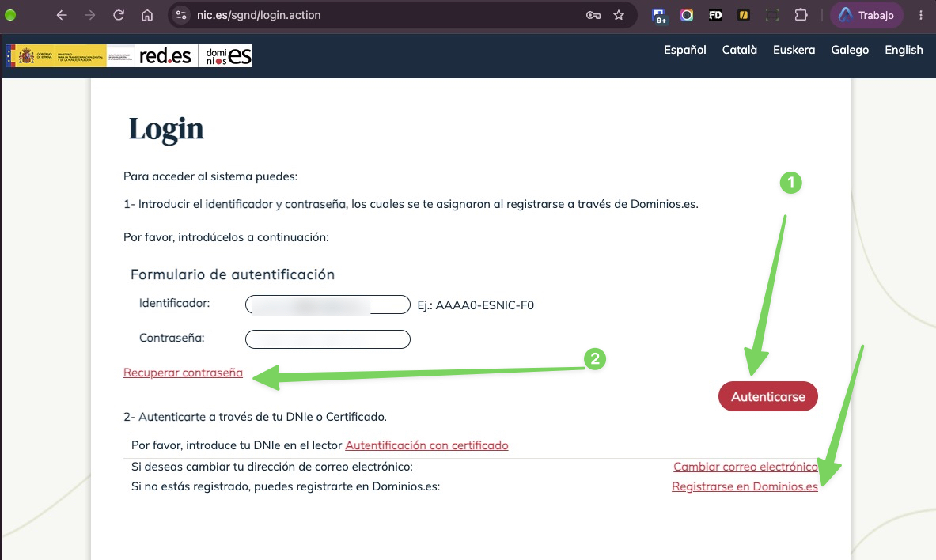Open the circular colorful extension icon
The width and height of the screenshot is (936, 560).
pos(687,15)
